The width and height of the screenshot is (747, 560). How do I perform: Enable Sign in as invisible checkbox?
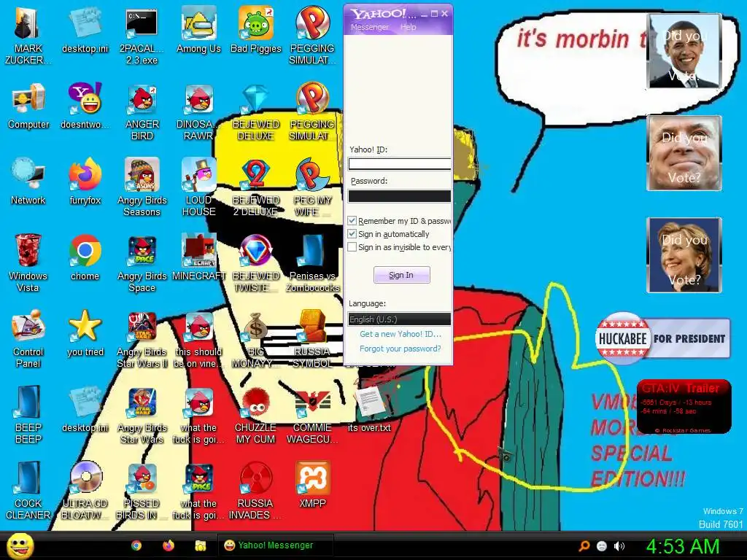pyautogui.click(x=352, y=247)
